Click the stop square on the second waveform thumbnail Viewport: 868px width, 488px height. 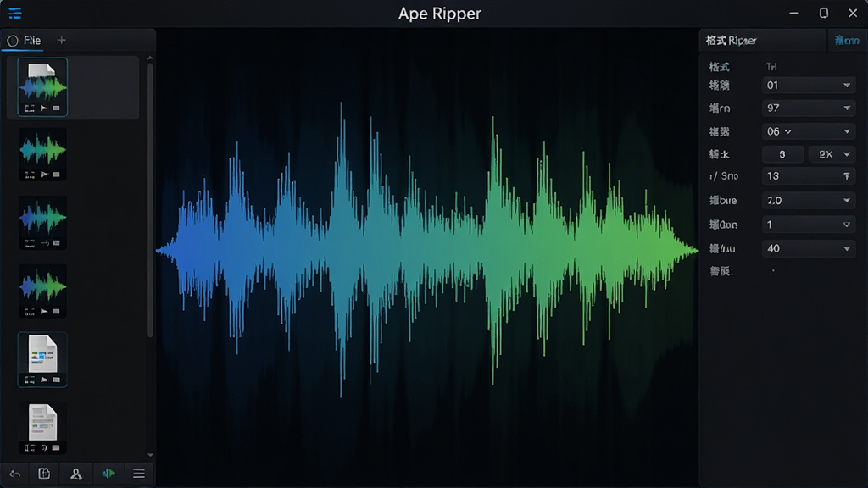click(57, 175)
